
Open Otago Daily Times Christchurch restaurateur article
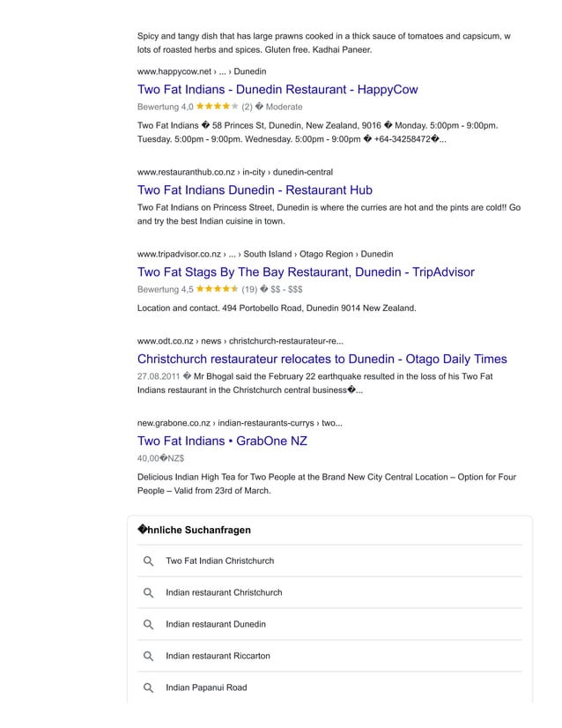pyautogui.click(x=322, y=359)
